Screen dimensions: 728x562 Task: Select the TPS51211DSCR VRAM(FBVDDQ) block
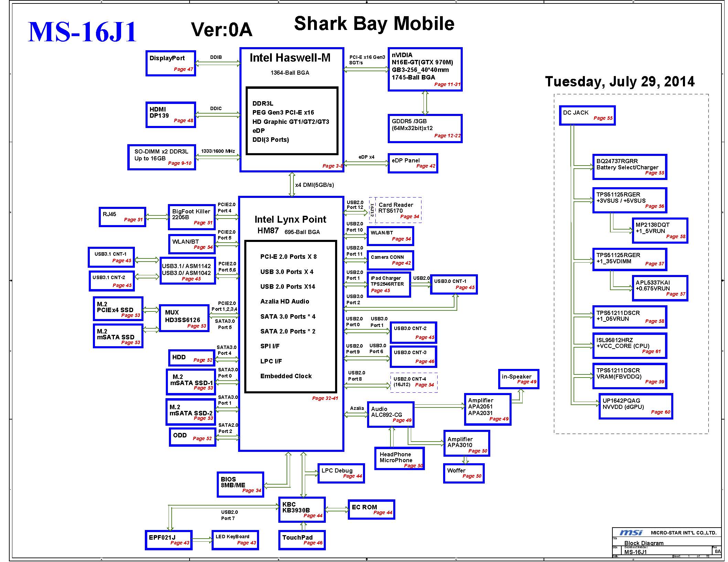[x=630, y=376]
